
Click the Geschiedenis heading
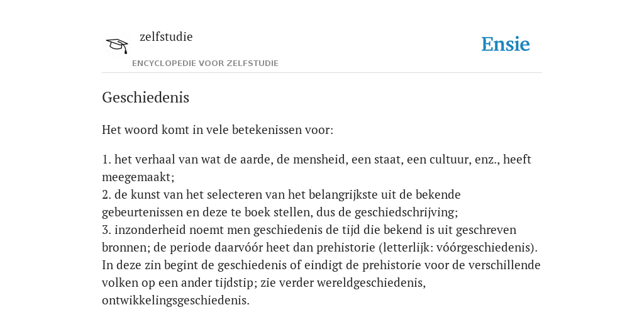coord(145,97)
